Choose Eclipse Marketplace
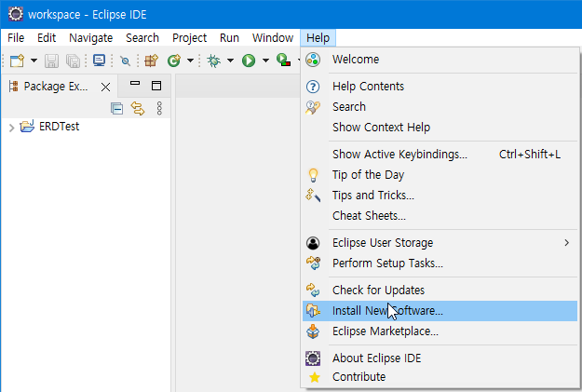Image resolution: width=582 pixels, height=392 pixels. pyautogui.click(x=440, y=331)
